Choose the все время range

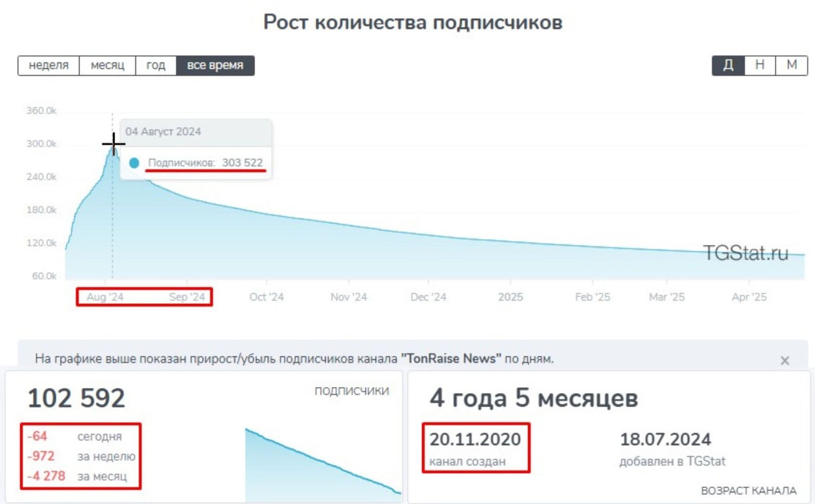click(215, 66)
